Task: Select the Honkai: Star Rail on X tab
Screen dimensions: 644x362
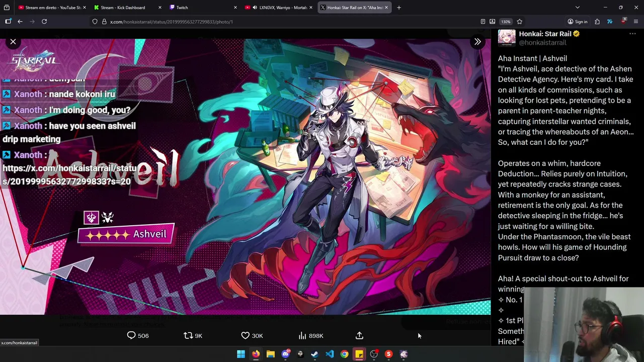Action: (355, 8)
